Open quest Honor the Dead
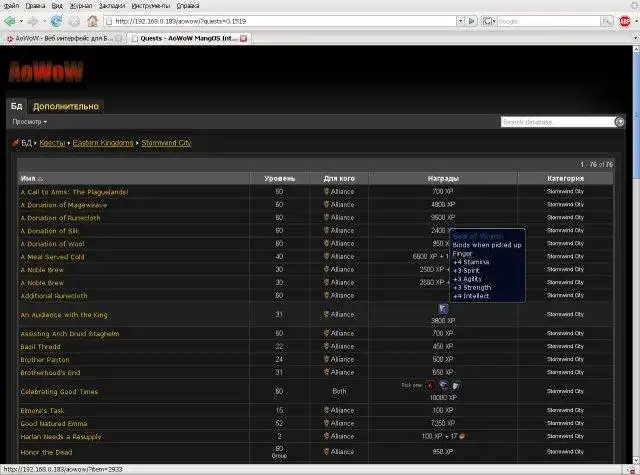640x475 pixels. (x=46, y=452)
